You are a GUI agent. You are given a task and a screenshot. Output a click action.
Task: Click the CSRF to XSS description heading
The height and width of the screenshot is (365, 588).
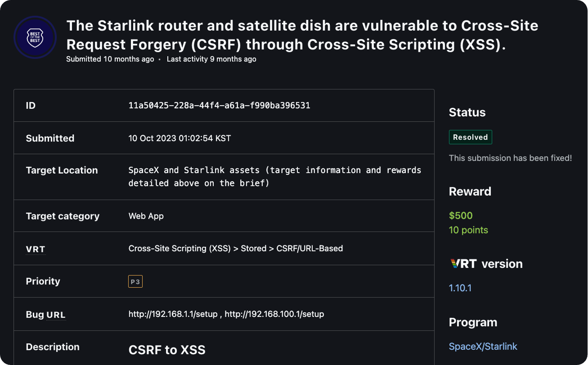pyautogui.click(x=167, y=350)
